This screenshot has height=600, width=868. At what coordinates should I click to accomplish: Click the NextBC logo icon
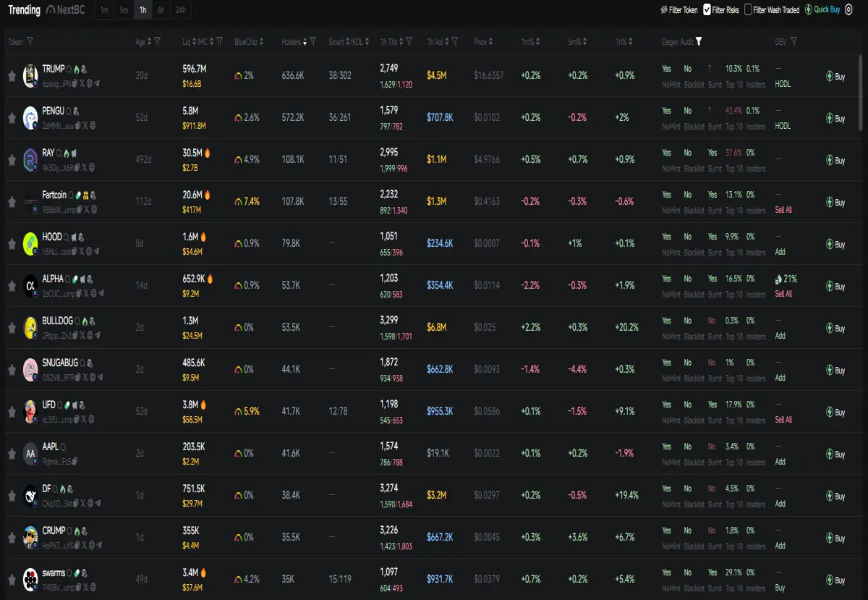[x=51, y=10]
